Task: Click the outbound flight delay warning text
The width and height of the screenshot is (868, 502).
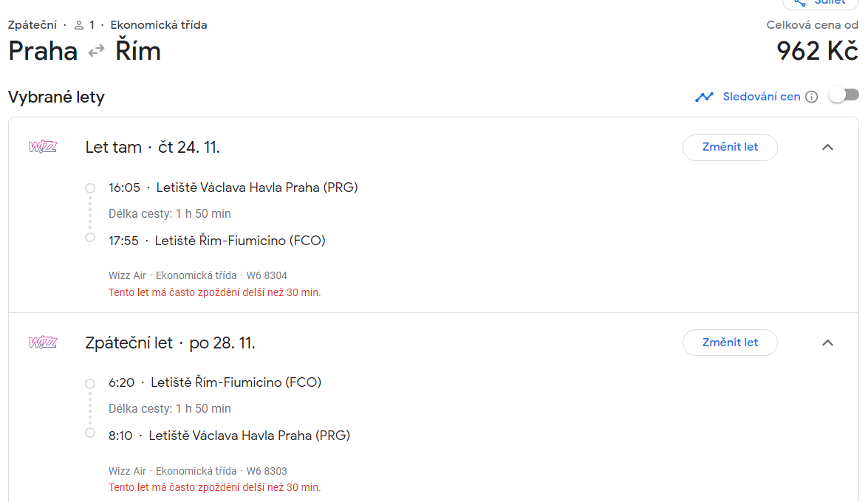Action: click(214, 292)
